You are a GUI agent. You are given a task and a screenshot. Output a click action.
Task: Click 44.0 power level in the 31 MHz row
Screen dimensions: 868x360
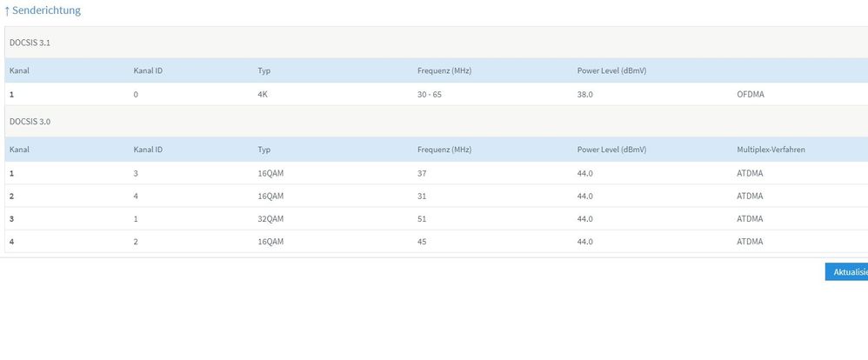click(x=585, y=196)
